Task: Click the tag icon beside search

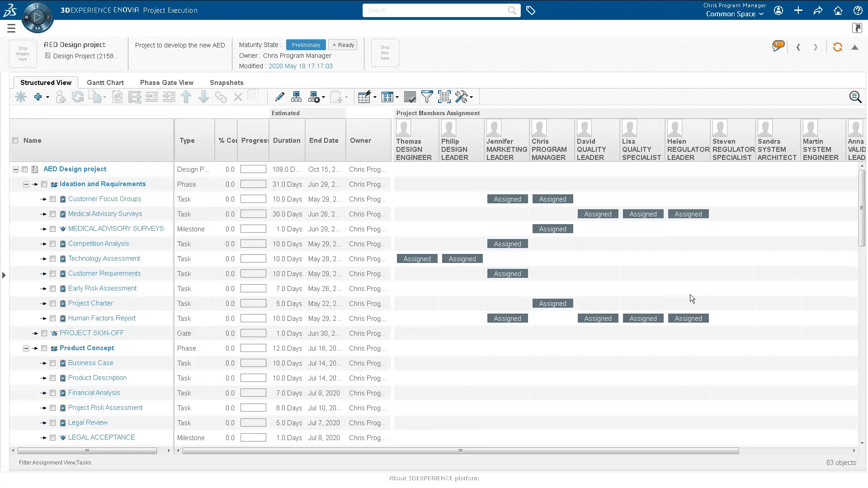Action: coord(531,10)
